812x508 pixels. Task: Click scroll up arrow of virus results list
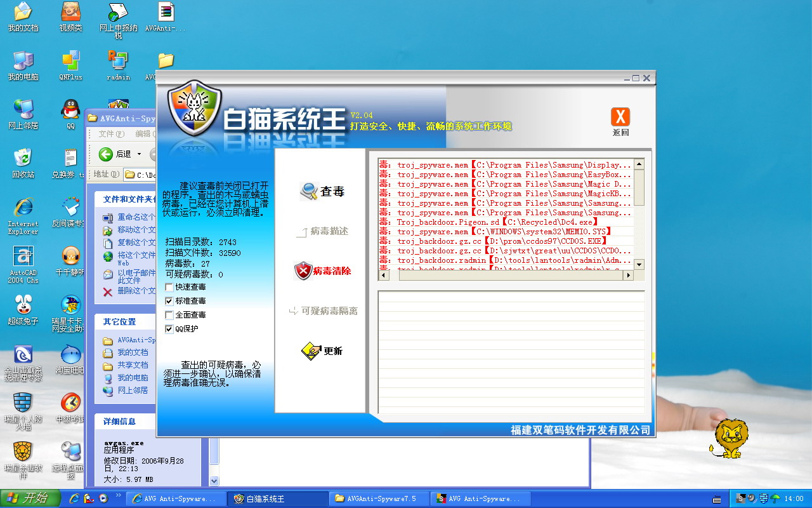coord(639,164)
